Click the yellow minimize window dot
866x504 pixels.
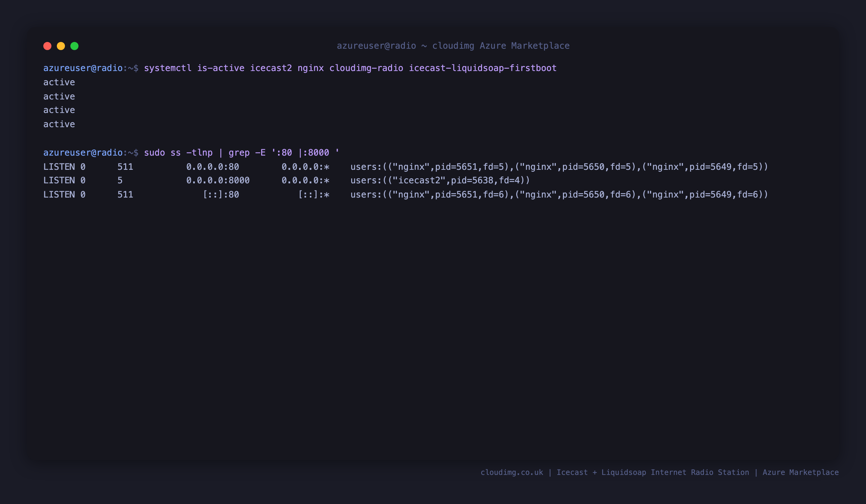(x=61, y=46)
